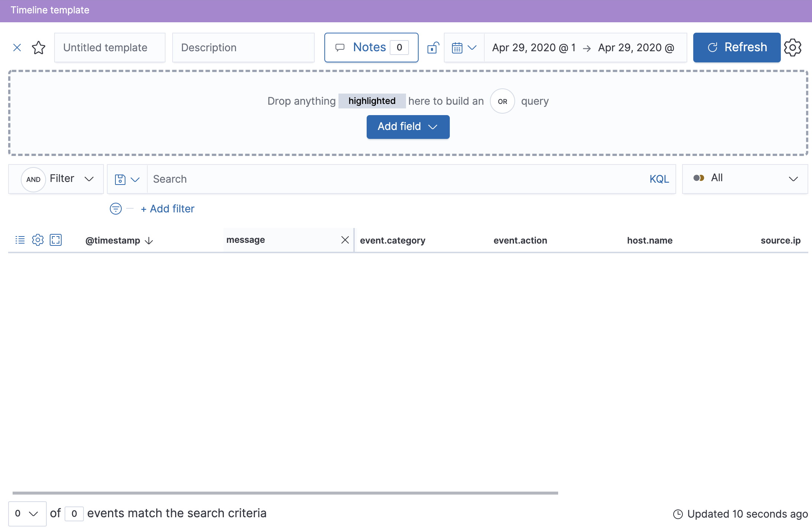Open the KQL syntax menu
The width and height of the screenshot is (812, 528).
(659, 179)
